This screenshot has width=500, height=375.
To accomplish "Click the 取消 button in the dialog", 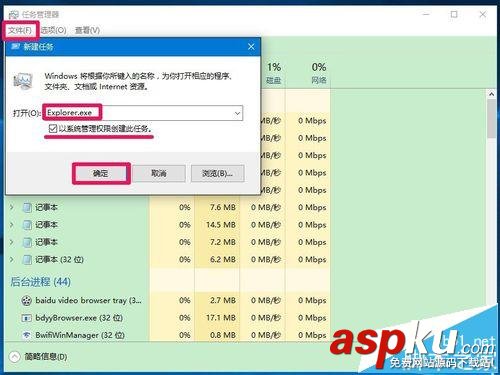I will coord(159,173).
